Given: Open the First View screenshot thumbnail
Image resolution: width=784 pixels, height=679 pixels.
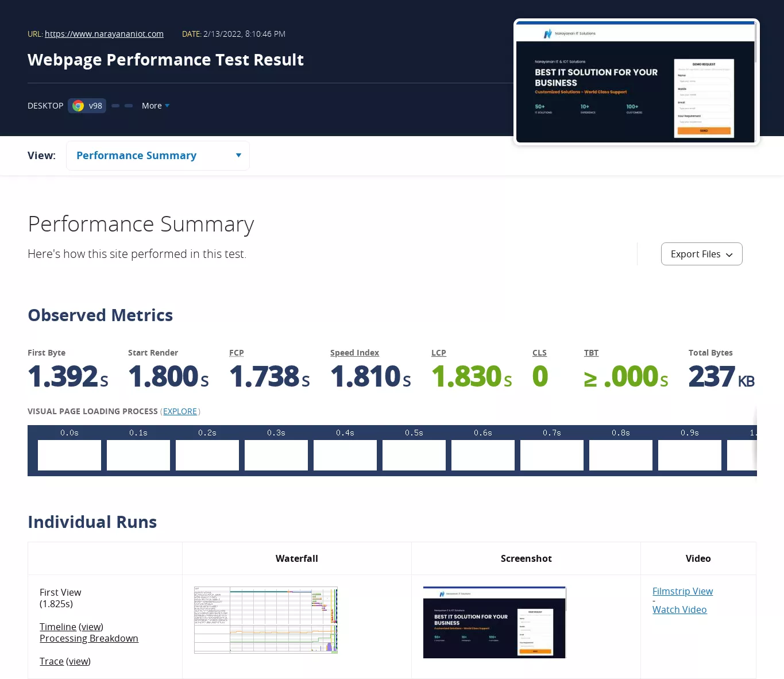Looking at the screenshot, I should [x=495, y=622].
